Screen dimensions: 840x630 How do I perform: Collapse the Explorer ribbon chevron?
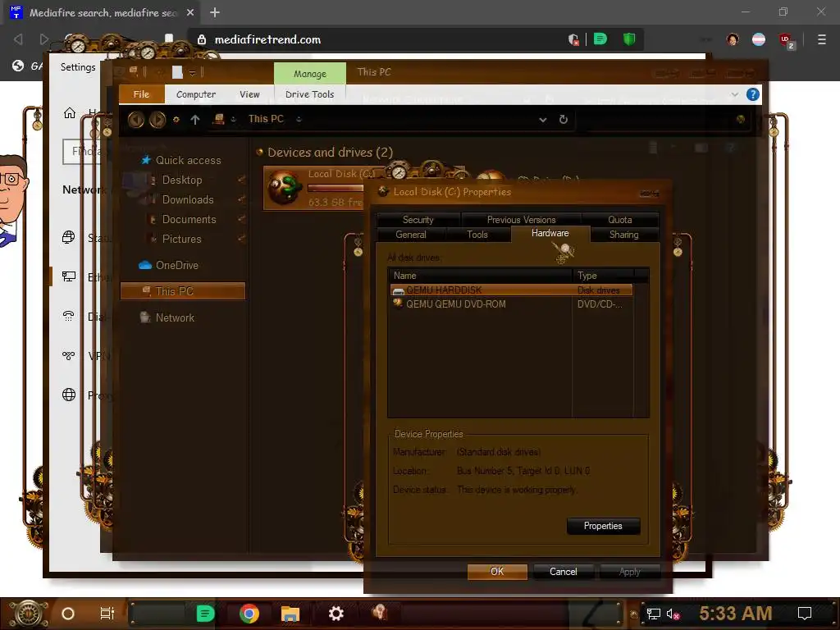pos(734,95)
